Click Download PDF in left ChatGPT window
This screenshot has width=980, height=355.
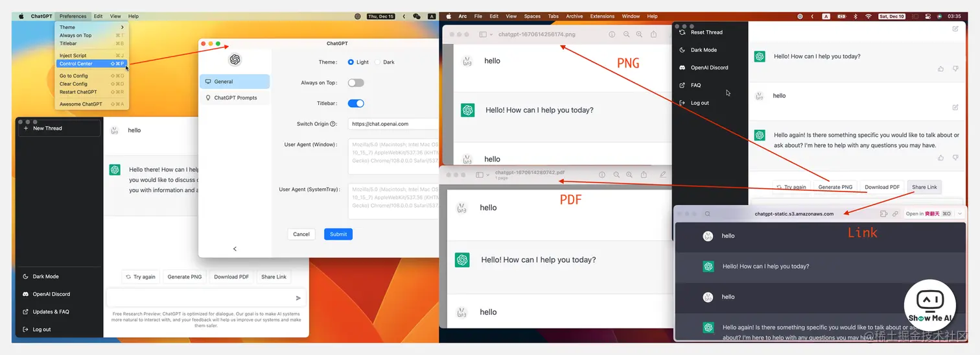(231, 277)
